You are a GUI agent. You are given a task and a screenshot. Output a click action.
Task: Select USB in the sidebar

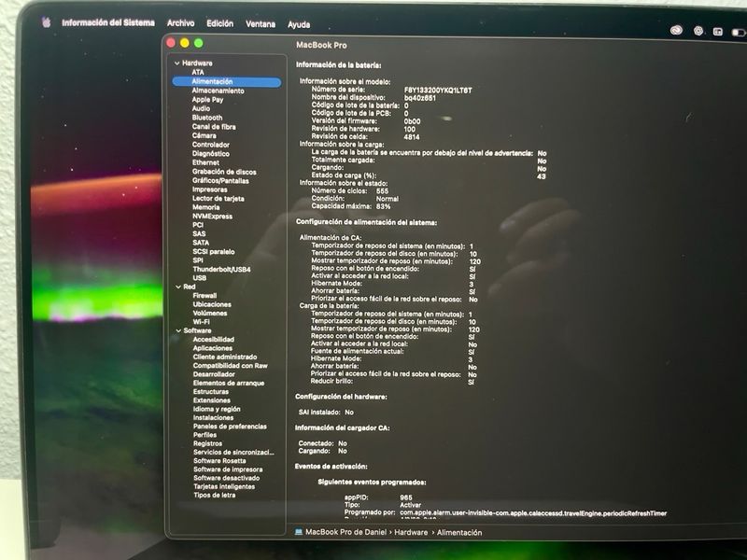200,277
